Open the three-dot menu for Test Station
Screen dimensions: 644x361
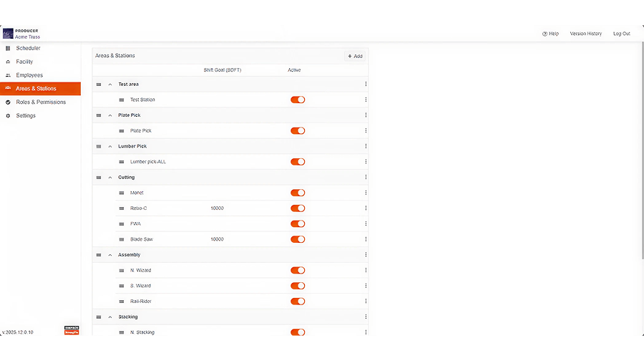pos(366,100)
